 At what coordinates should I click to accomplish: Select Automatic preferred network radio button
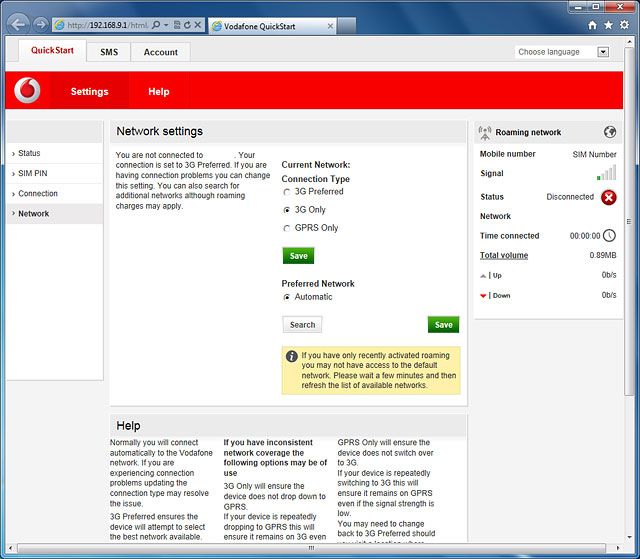pyautogui.click(x=287, y=297)
